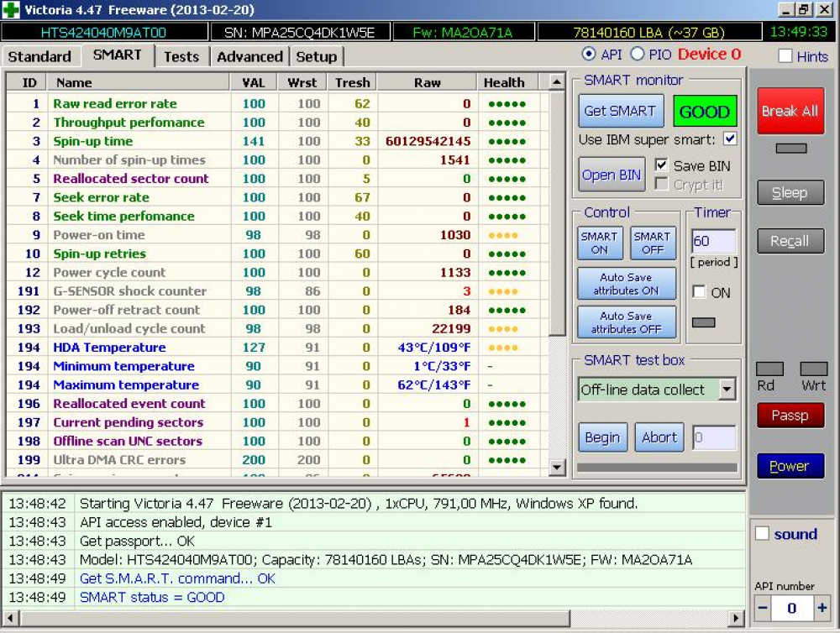The width and height of the screenshot is (840, 633).
Task: Click the red Break All button
Action: click(x=790, y=111)
